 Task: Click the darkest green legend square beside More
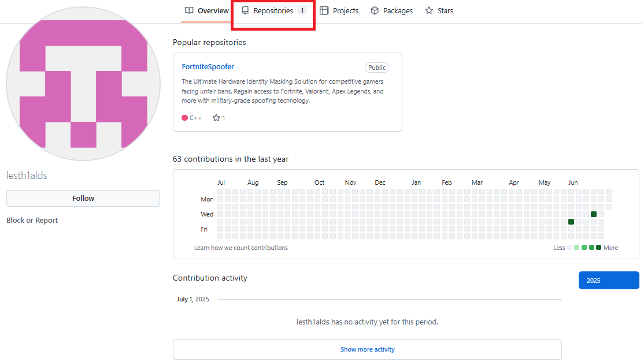599,248
